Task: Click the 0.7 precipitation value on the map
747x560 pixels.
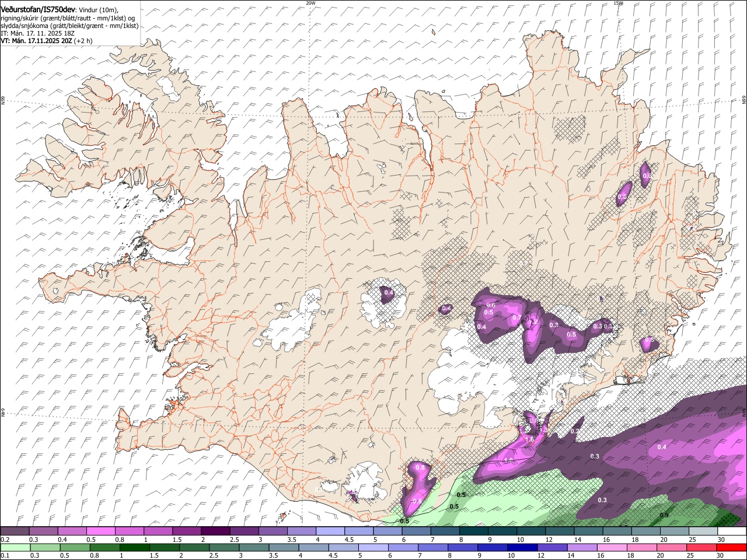Action: [516, 318]
